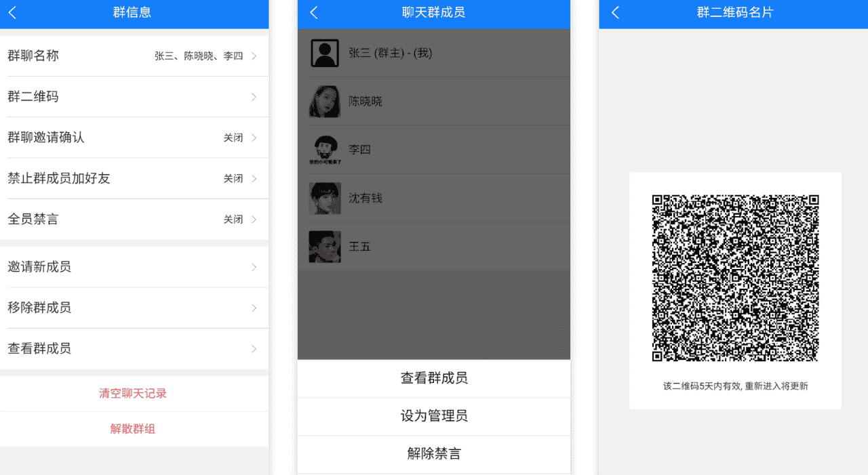Open 王五's profile avatar

325,247
